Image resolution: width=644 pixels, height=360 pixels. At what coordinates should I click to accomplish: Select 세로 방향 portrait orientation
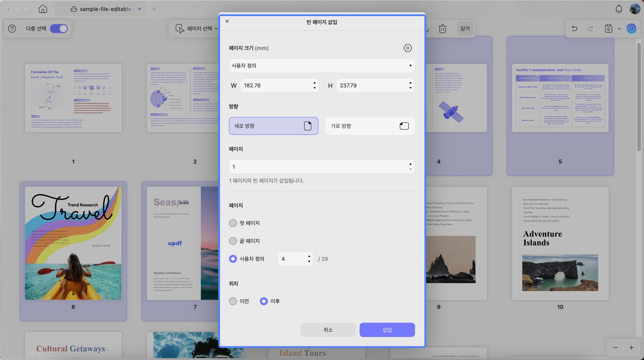pos(273,126)
